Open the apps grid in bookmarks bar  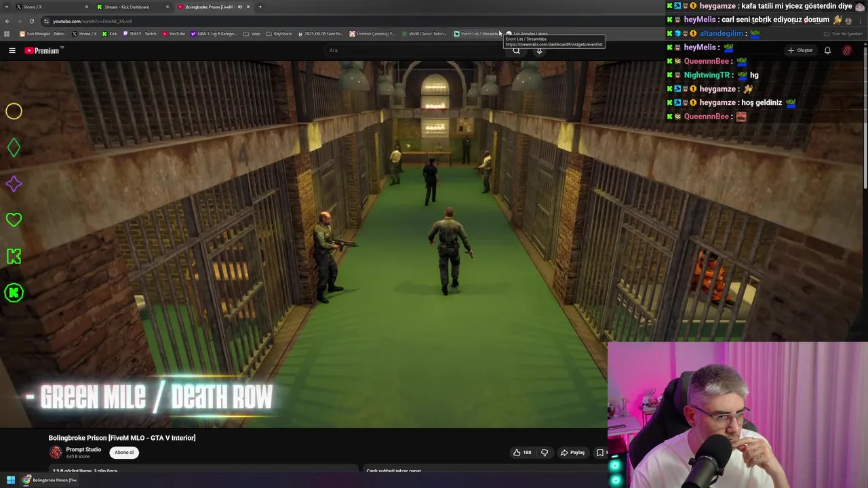tap(7, 34)
